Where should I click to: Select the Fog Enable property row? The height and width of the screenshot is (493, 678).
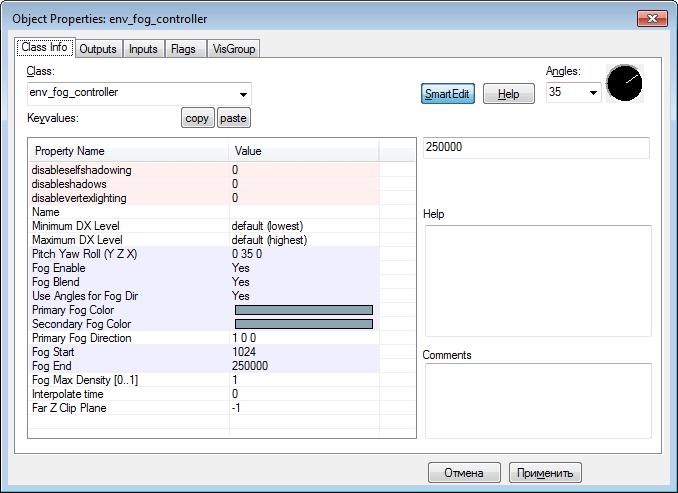click(x=130, y=268)
